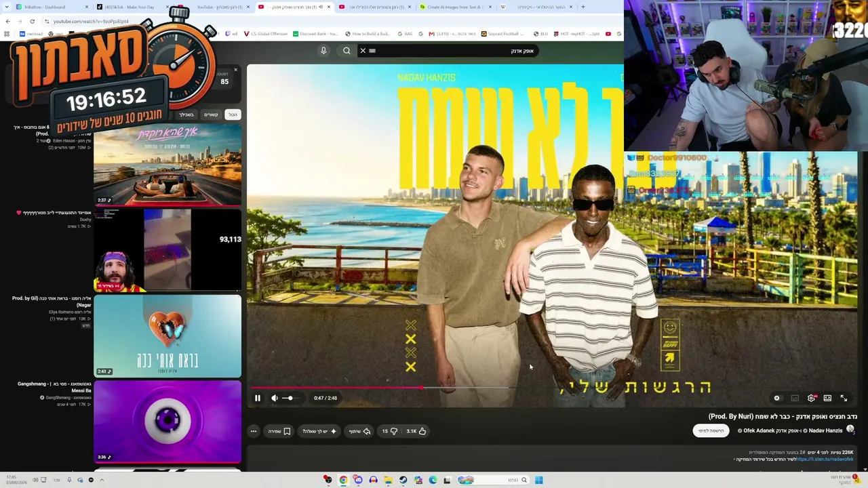
Task: Open the thumbnail showing 93,113
Action: pos(167,250)
